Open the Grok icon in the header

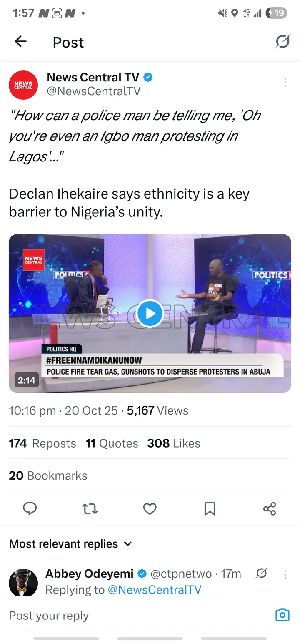click(282, 42)
